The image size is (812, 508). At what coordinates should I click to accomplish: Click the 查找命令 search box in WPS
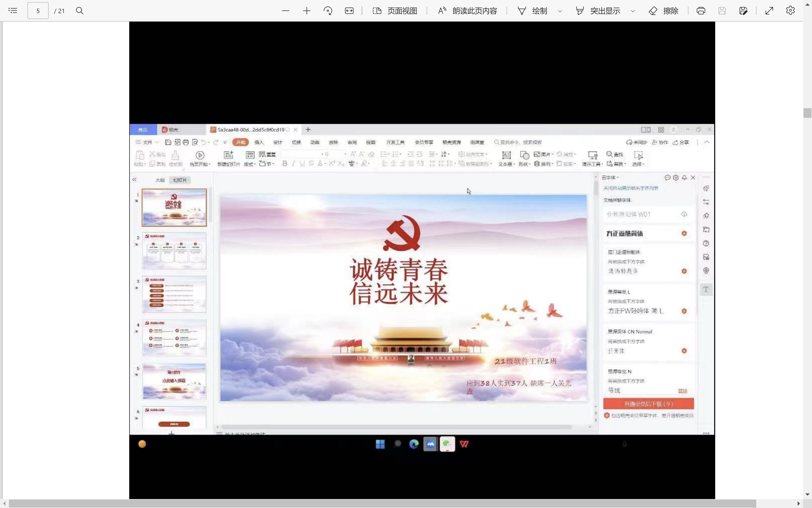(x=518, y=143)
